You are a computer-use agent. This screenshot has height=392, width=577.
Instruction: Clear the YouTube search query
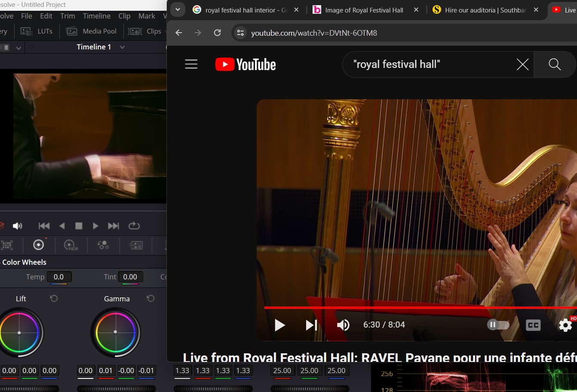point(522,64)
